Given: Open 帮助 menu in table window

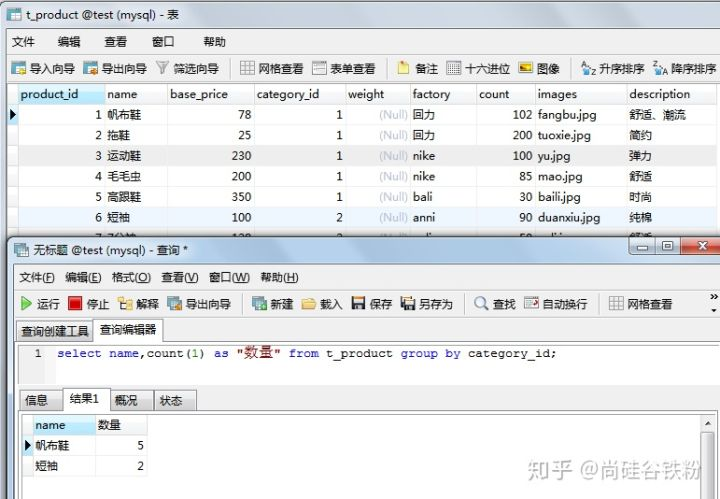Looking at the screenshot, I should [214, 42].
